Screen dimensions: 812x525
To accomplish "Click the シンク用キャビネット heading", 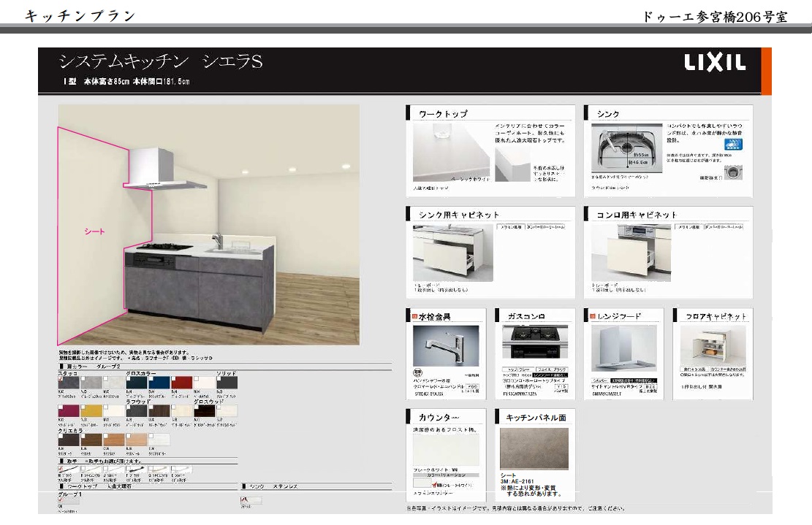I will [x=459, y=214].
